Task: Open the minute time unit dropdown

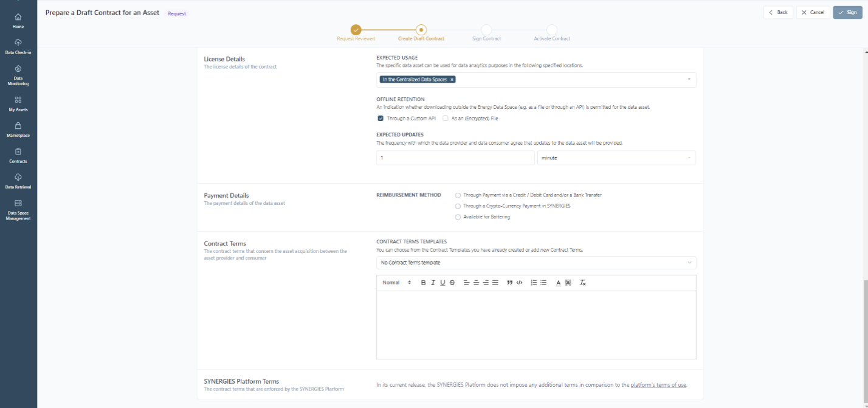Action: 616,158
